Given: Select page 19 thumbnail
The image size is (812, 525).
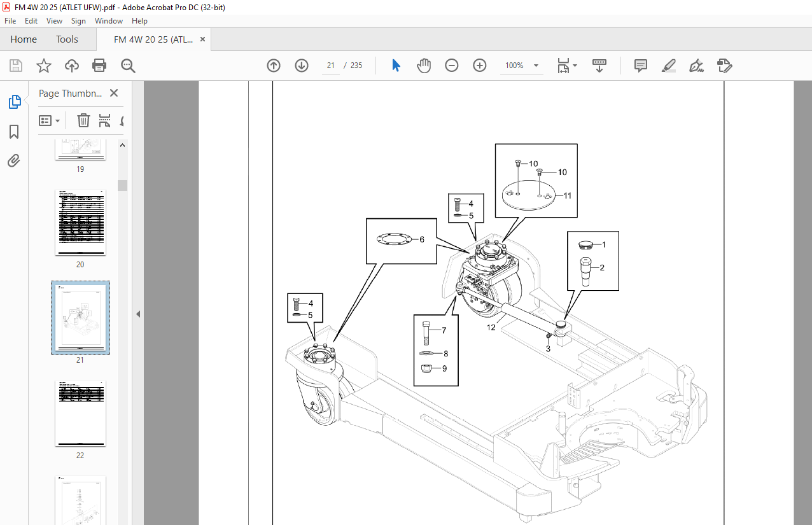Looking at the screenshot, I should 80,149.
